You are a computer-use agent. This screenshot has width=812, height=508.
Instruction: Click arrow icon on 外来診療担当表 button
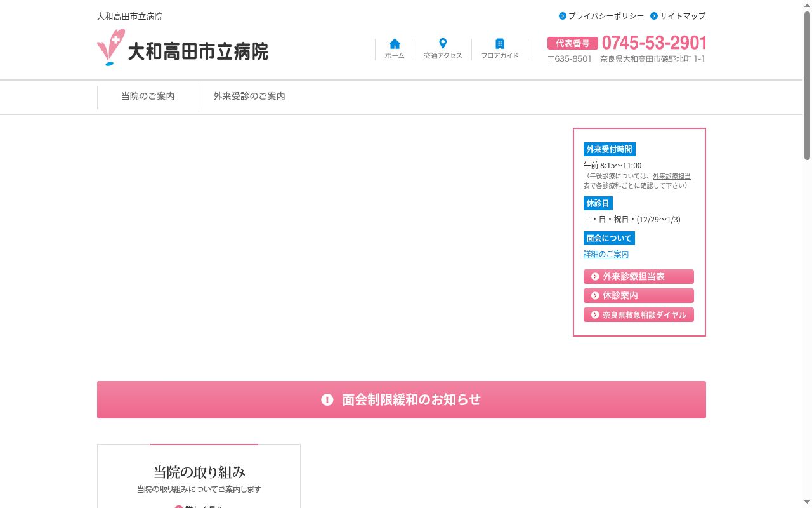(595, 277)
